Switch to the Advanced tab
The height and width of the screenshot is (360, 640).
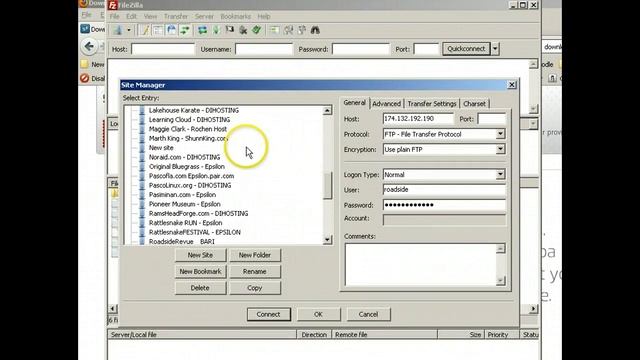pos(387,104)
